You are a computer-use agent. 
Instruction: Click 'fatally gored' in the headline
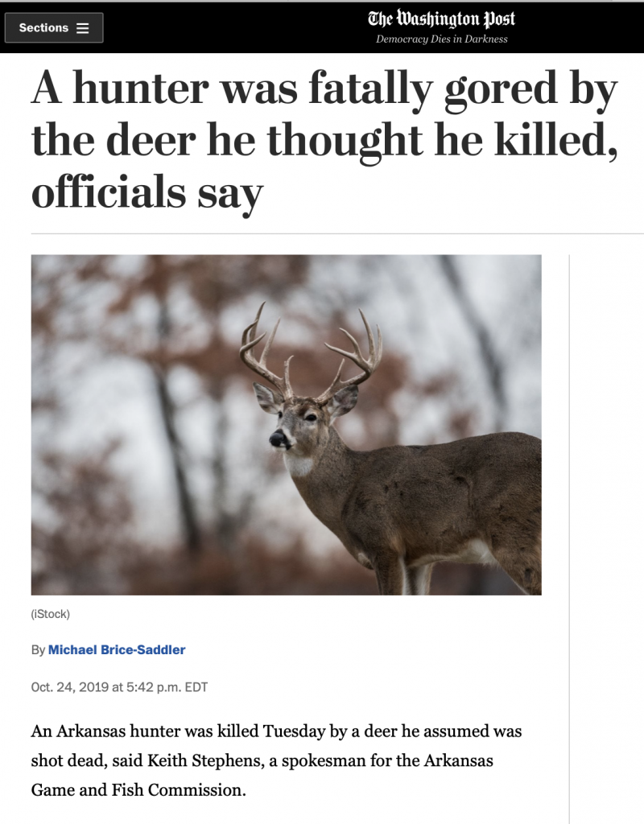(433, 89)
